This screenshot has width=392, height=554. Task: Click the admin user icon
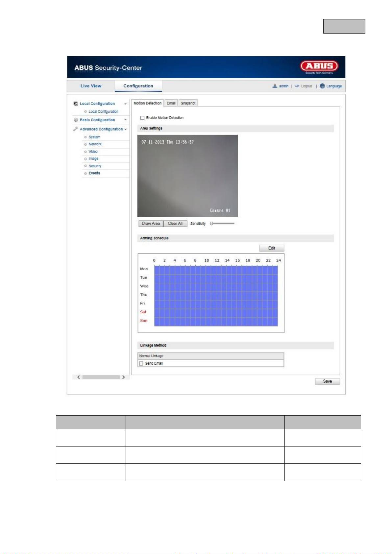click(x=275, y=86)
